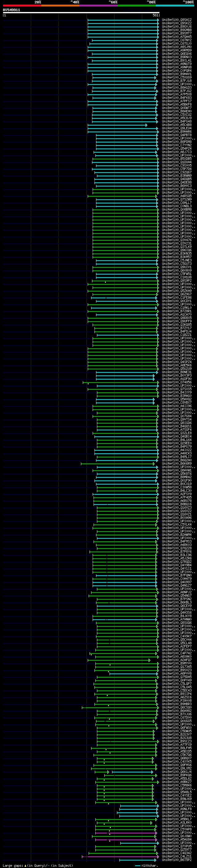Select hit label UniRef100_Q6EQ06
197x868 pixels.
click(x=177, y=54)
